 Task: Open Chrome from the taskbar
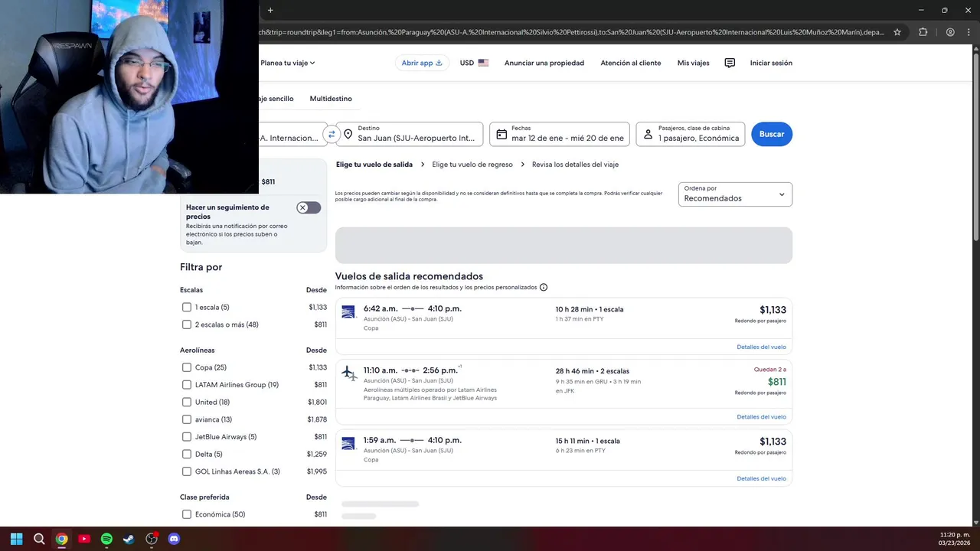click(x=61, y=539)
